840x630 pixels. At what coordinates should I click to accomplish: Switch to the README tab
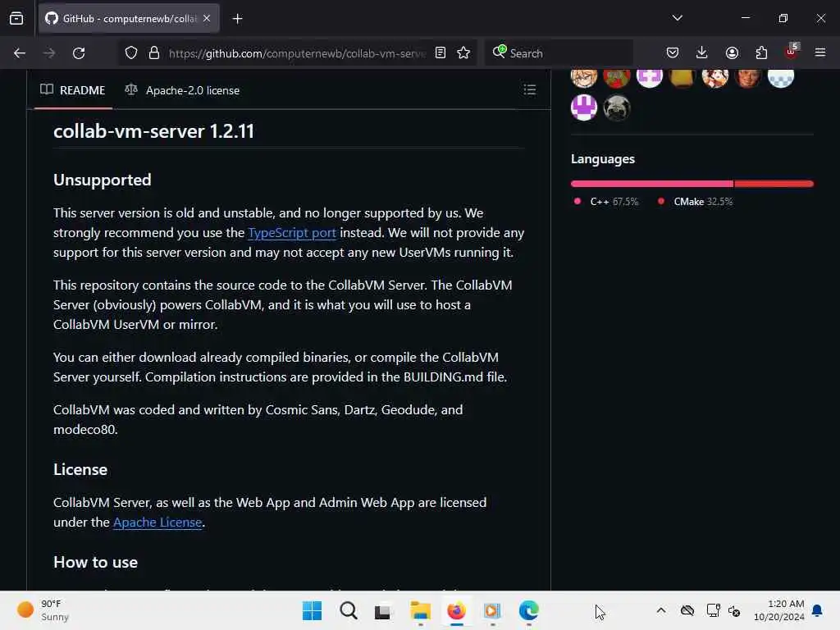73,90
